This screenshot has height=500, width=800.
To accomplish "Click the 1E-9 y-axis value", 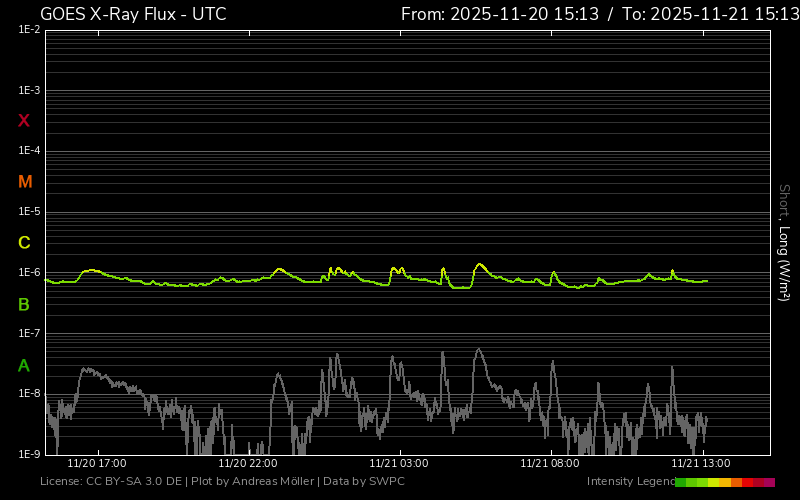I will pyautogui.click(x=29, y=454).
